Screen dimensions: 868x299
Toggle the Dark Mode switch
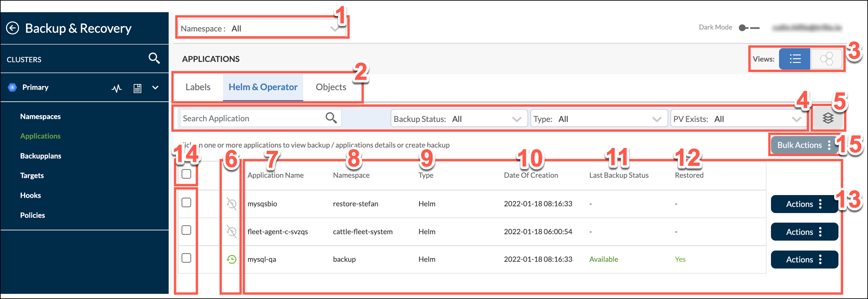click(749, 28)
